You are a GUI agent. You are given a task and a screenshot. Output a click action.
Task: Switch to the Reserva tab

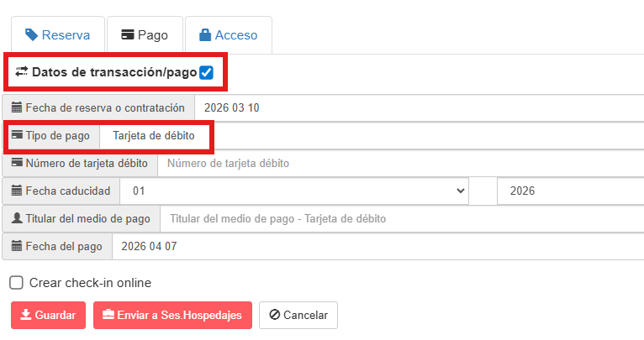click(57, 35)
